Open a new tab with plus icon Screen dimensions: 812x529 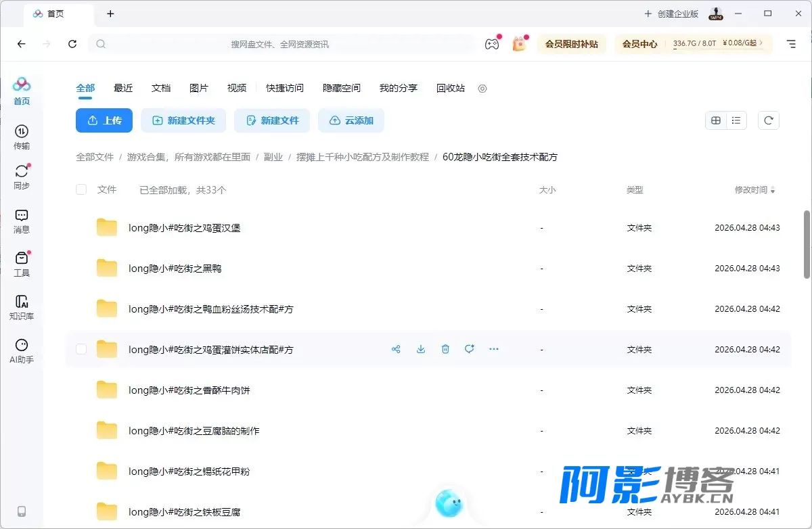(x=110, y=14)
